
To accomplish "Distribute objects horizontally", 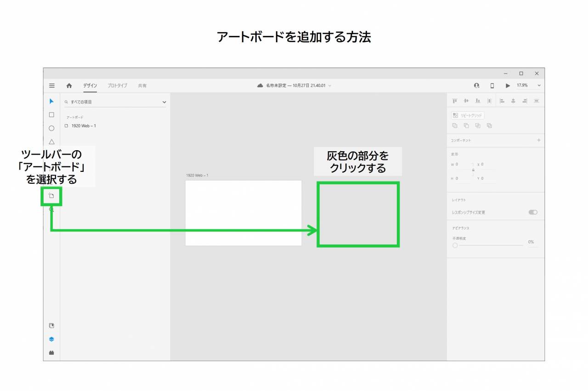I will 489,101.
